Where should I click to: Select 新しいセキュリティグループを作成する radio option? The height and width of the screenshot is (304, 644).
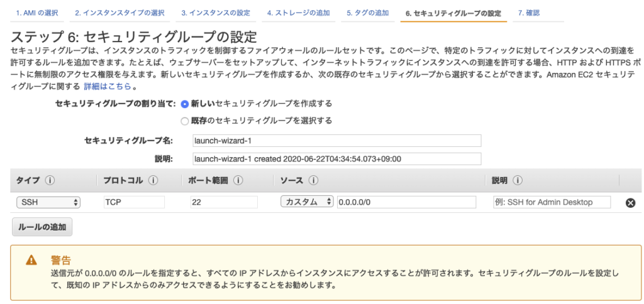(185, 103)
